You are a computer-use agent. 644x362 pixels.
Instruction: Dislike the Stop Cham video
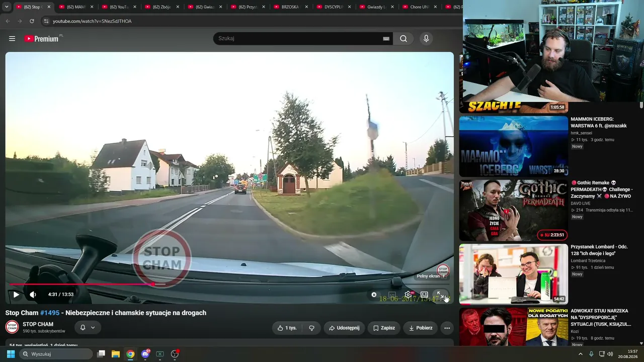click(311, 328)
